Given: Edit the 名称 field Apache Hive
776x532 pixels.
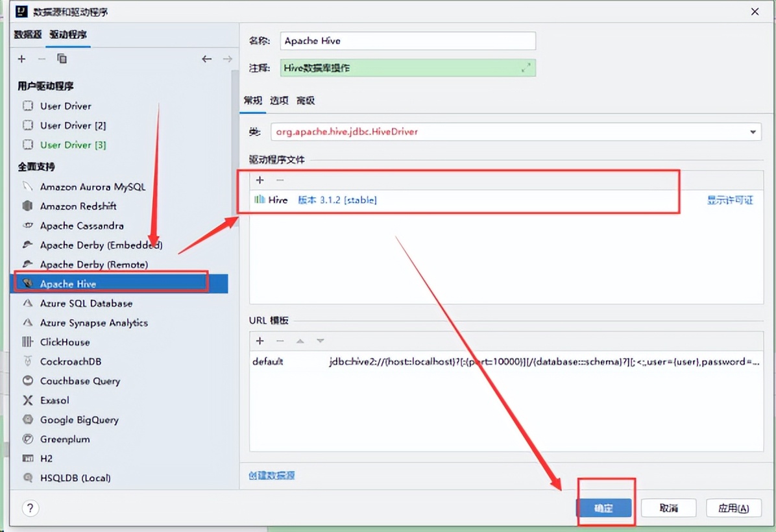Looking at the screenshot, I should pyautogui.click(x=408, y=41).
